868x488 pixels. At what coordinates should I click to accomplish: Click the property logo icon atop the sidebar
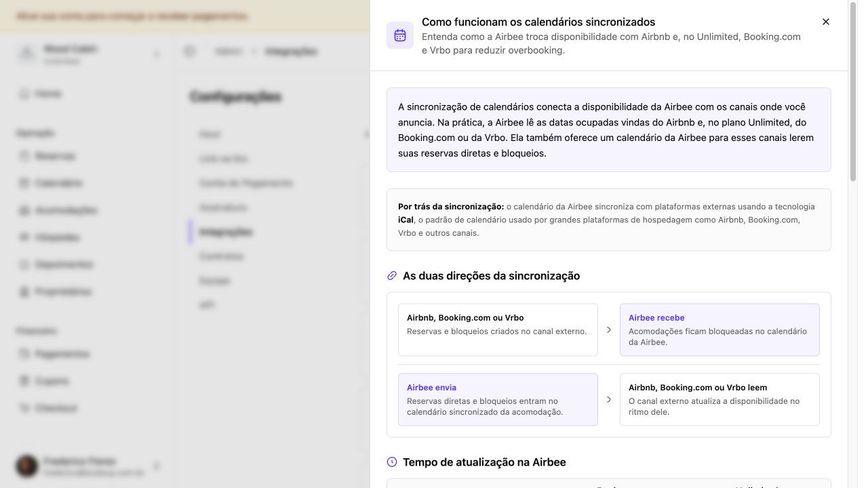pos(27,54)
